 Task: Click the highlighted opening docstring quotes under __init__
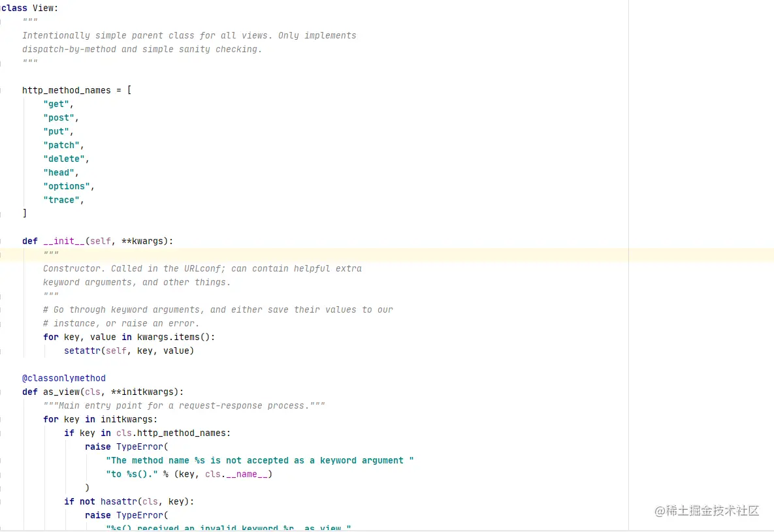pyautogui.click(x=51, y=254)
